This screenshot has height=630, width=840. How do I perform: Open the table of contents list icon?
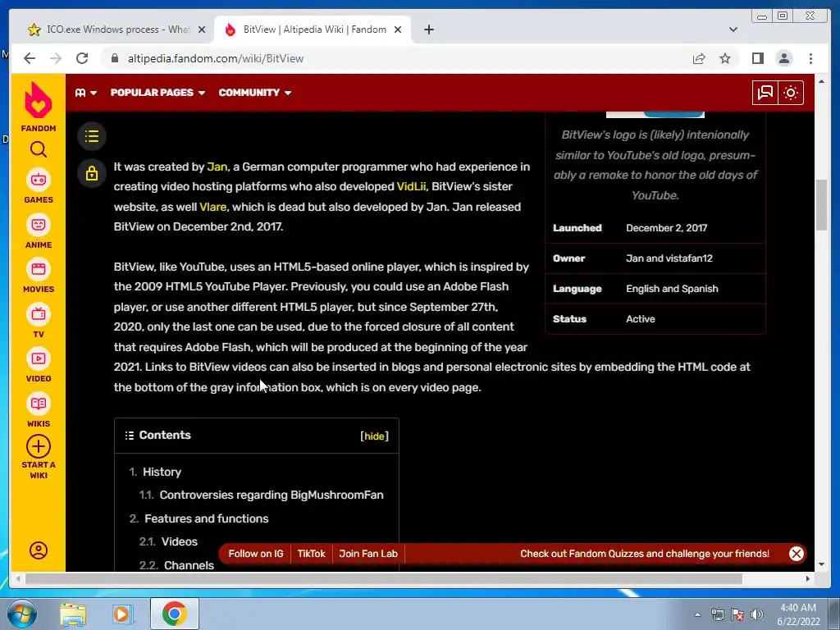click(92, 136)
